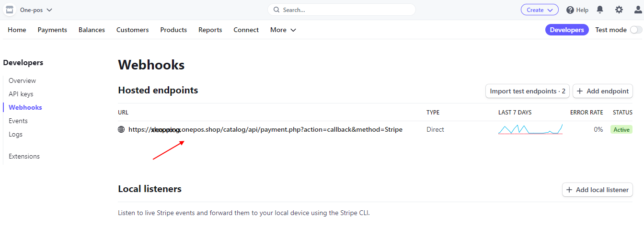Screen dimensions: 644x228
Task: Click the LAST 7 DAYS column header
Action: [x=515, y=113]
